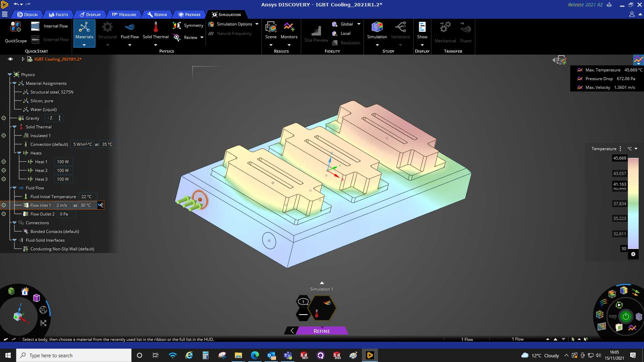This screenshot has height=362, width=644.
Task: Collapse the Fluid-Solid Interfaces node
Action: (x=14, y=240)
